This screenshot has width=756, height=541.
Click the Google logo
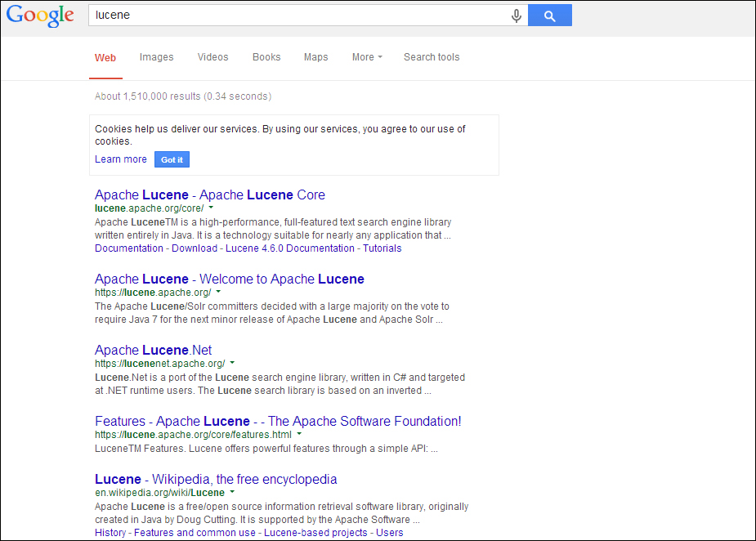[x=41, y=16]
